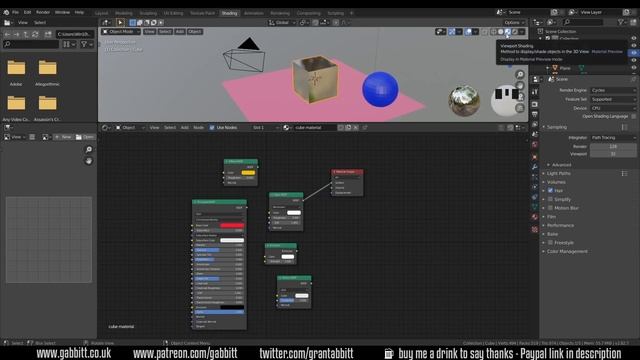Open Device CPU dropdown

[x=613, y=108]
